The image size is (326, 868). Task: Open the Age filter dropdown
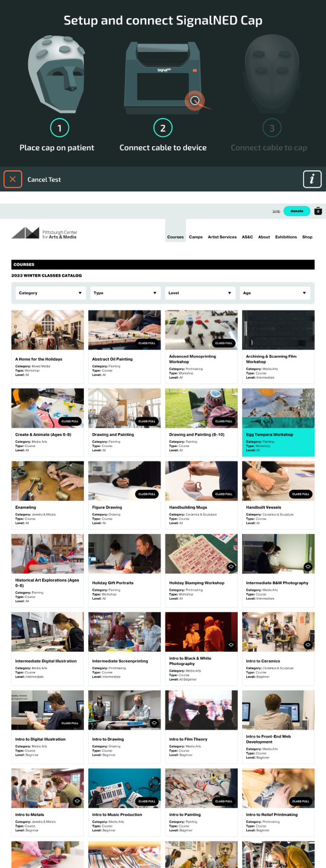click(275, 293)
